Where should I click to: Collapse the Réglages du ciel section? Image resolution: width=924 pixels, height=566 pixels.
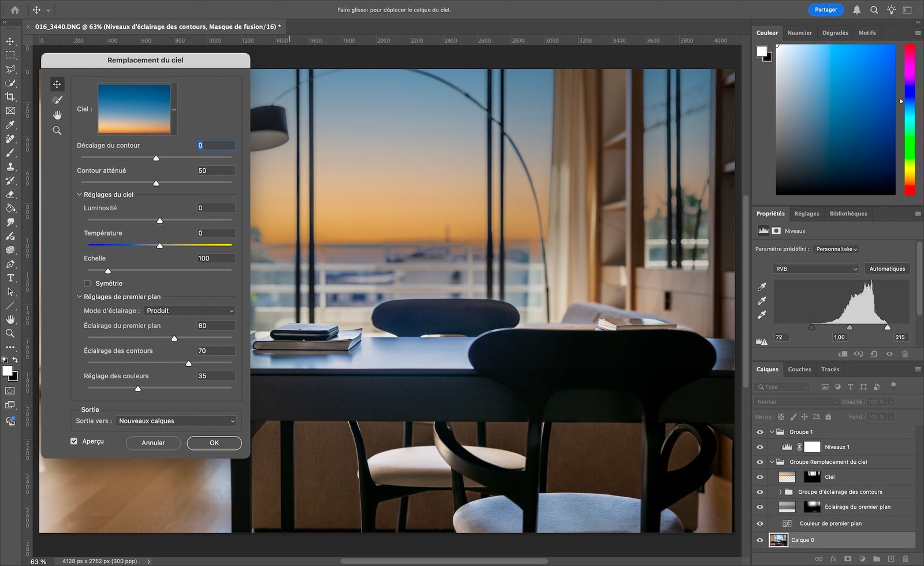(80, 195)
